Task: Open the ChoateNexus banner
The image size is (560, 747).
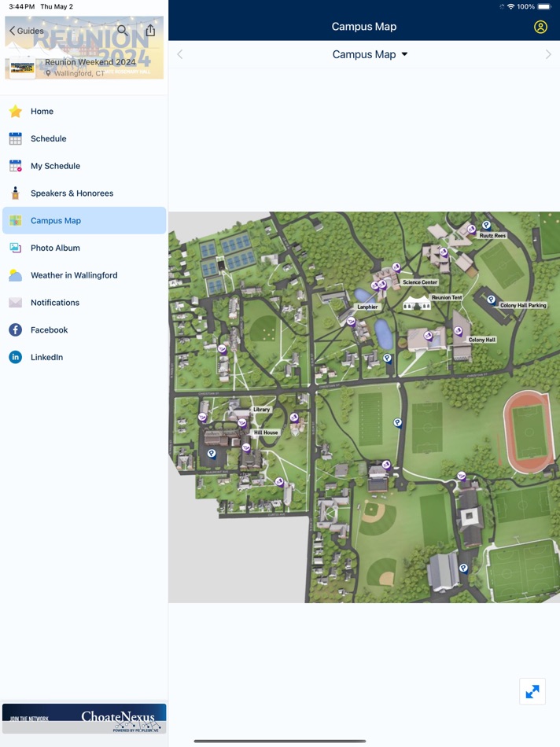Action: tap(84, 719)
